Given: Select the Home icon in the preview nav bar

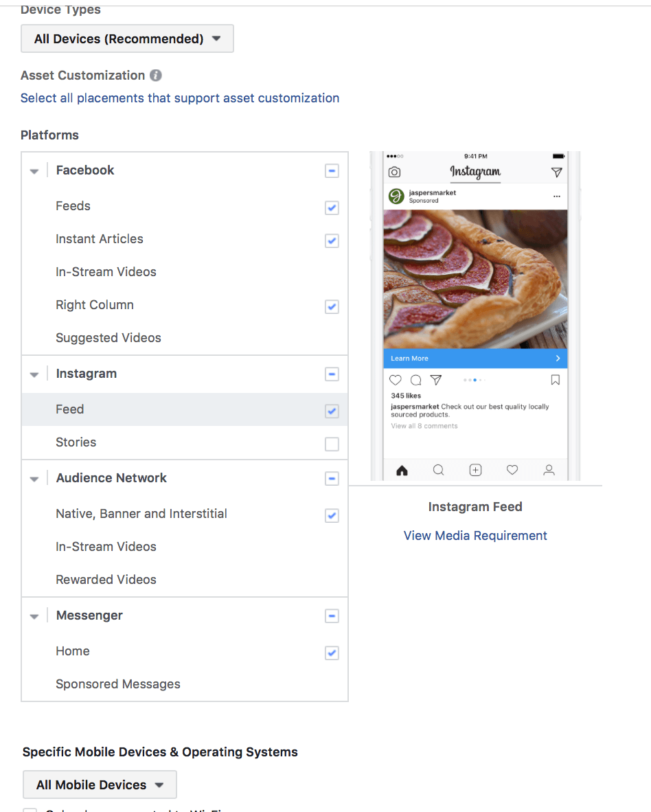Looking at the screenshot, I should 402,470.
